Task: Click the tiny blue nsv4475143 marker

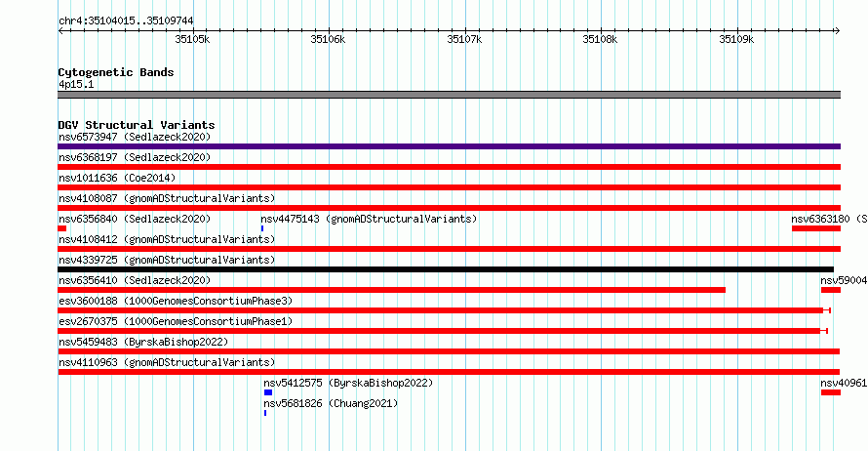Action: click(261, 228)
